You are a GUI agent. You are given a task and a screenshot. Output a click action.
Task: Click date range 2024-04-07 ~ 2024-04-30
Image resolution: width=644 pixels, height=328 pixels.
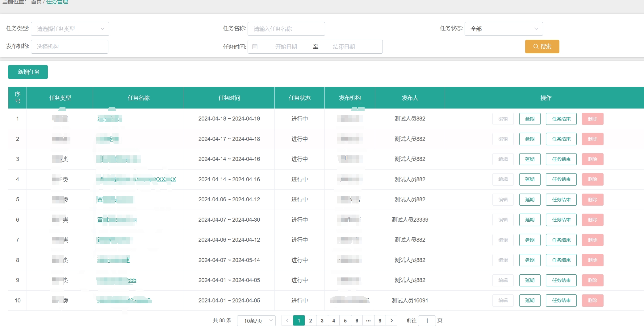pyautogui.click(x=229, y=220)
